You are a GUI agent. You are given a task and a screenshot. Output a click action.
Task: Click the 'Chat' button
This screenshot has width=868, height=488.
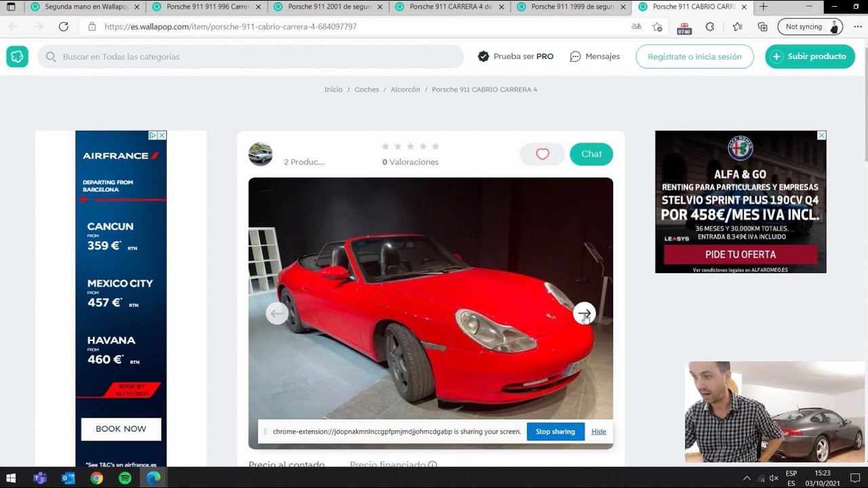591,154
